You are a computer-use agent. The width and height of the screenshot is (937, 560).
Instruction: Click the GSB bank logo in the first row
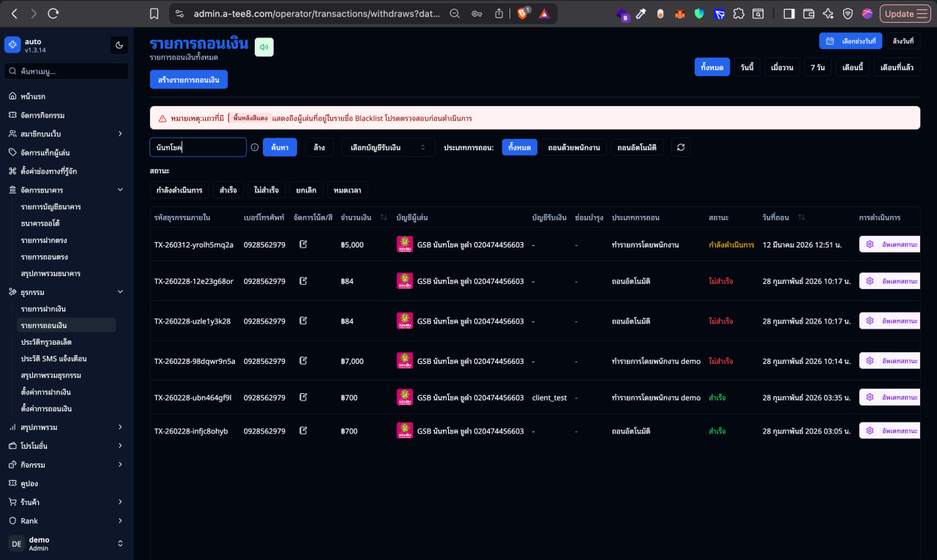(x=404, y=244)
